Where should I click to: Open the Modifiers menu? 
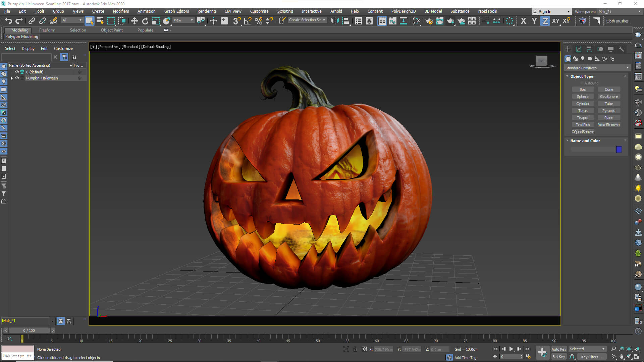121,11
